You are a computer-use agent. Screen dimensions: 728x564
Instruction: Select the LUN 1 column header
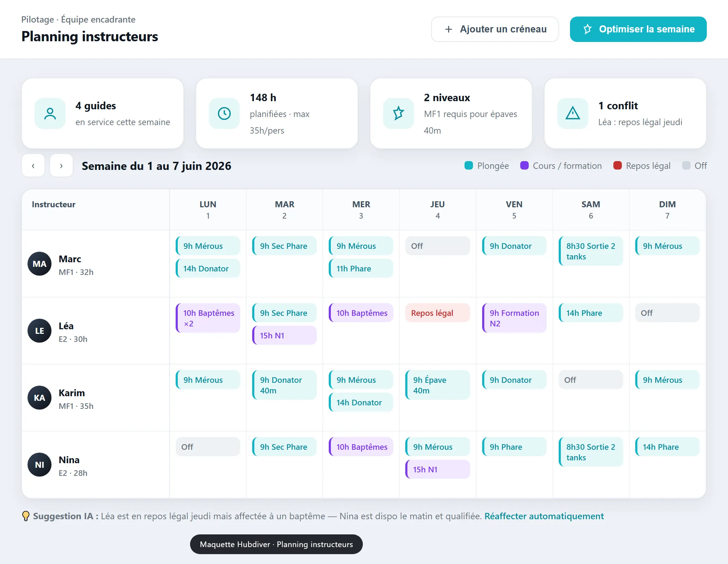[208, 210]
